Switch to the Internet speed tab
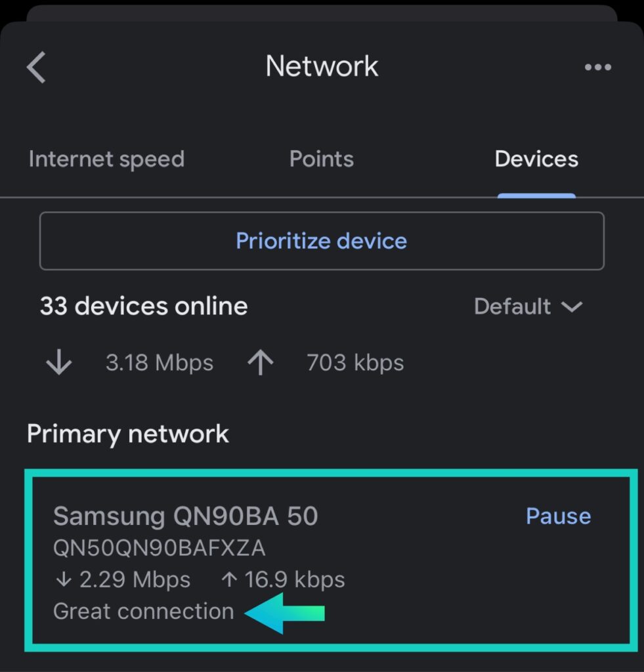This screenshot has height=672, width=644. point(106,159)
